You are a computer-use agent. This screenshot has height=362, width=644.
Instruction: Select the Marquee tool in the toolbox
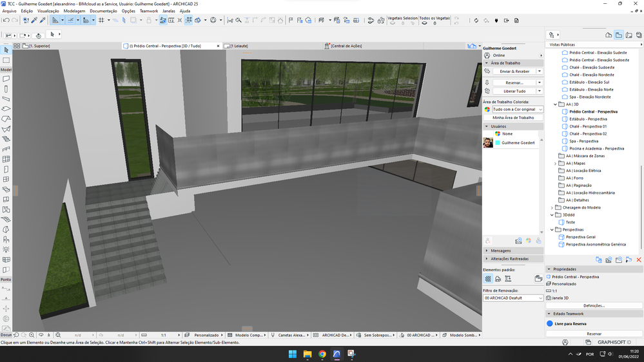[x=6, y=60]
